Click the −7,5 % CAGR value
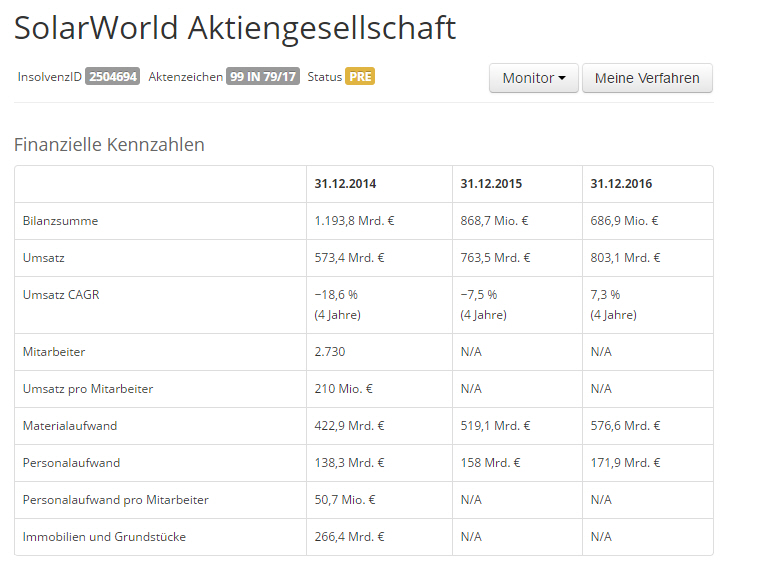The width and height of the screenshot is (779, 565). 478,295
